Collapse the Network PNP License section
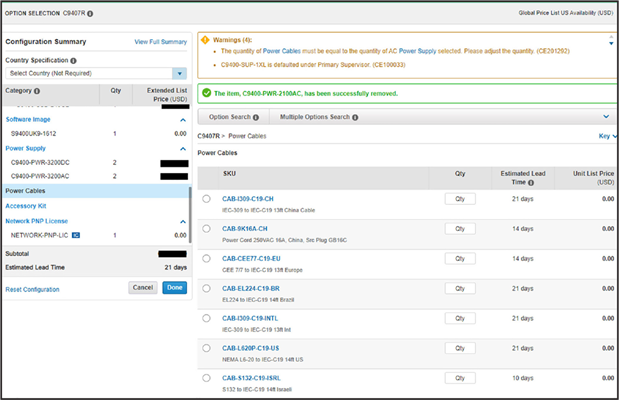 tap(183, 222)
